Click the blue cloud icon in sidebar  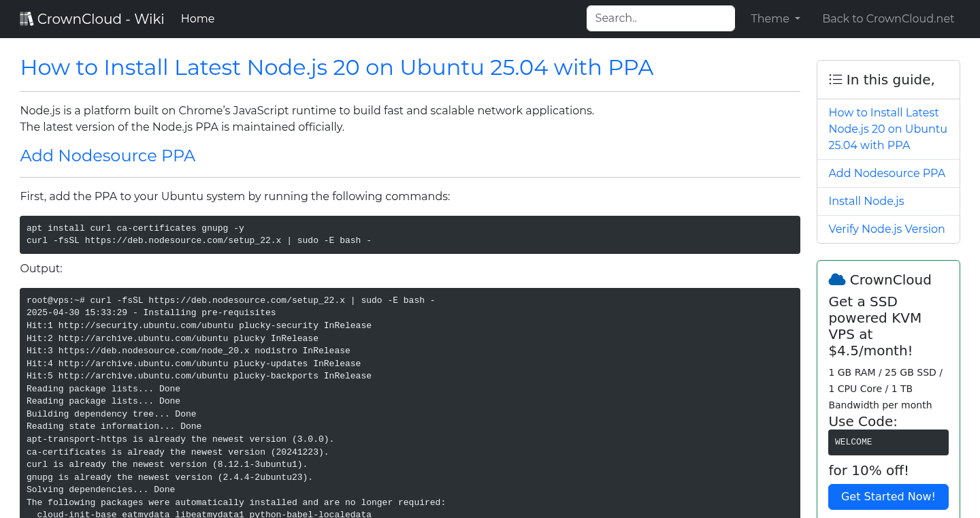[836, 280]
